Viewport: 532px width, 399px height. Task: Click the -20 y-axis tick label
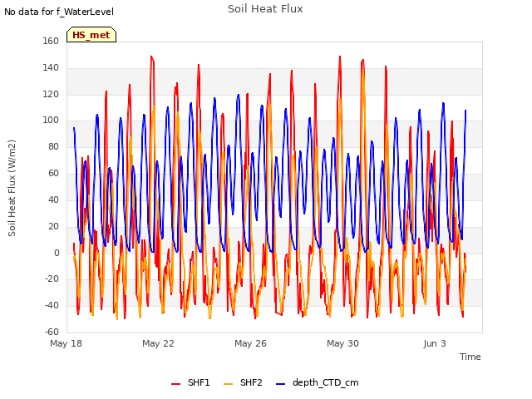pyautogui.click(x=52, y=279)
